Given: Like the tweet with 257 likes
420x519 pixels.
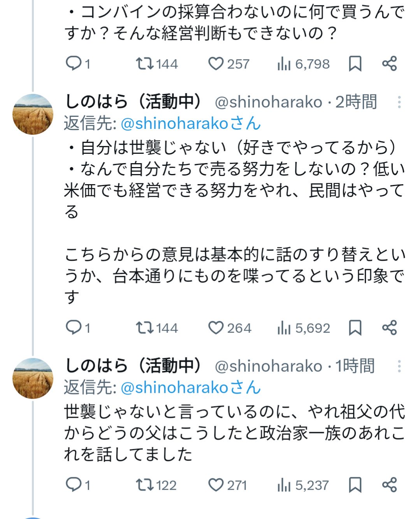Looking at the screenshot, I should coord(216,64).
